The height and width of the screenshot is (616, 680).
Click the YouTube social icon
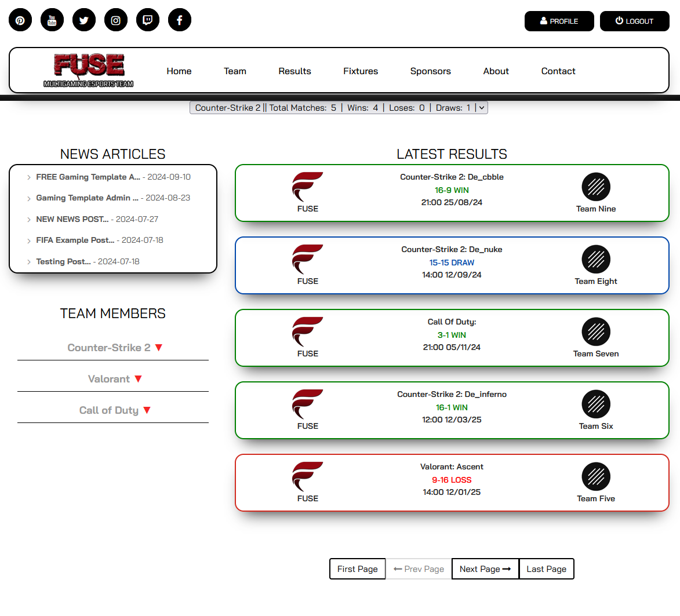point(52,20)
